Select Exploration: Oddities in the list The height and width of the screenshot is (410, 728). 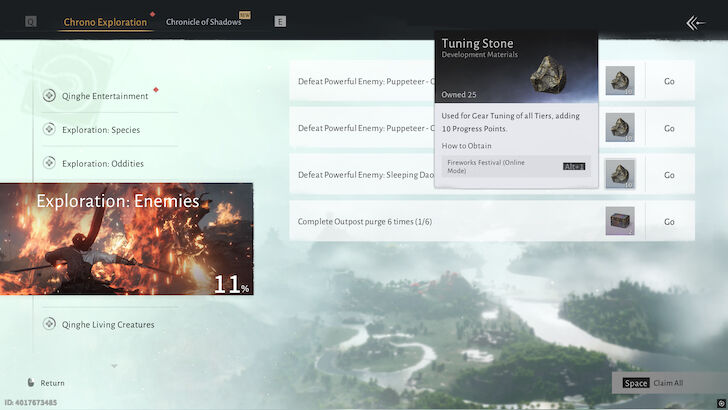point(102,163)
